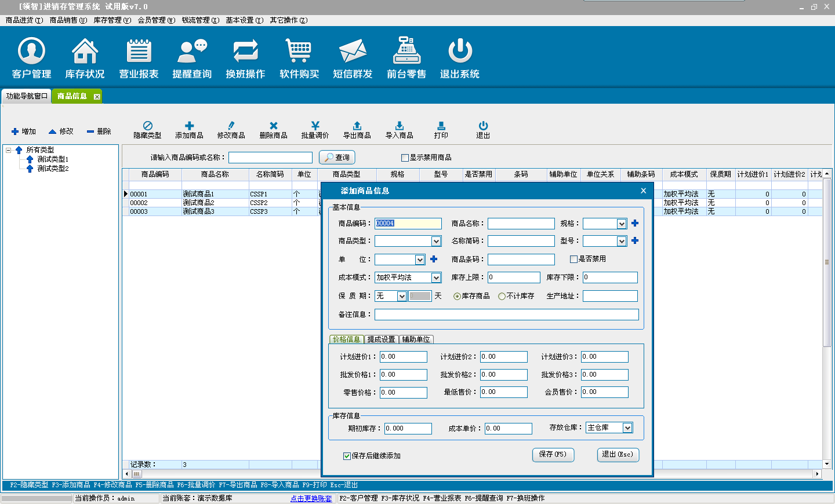Open 提醒查询 reminder query icon
Image resolution: width=835 pixels, height=504 pixels.
(192, 52)
